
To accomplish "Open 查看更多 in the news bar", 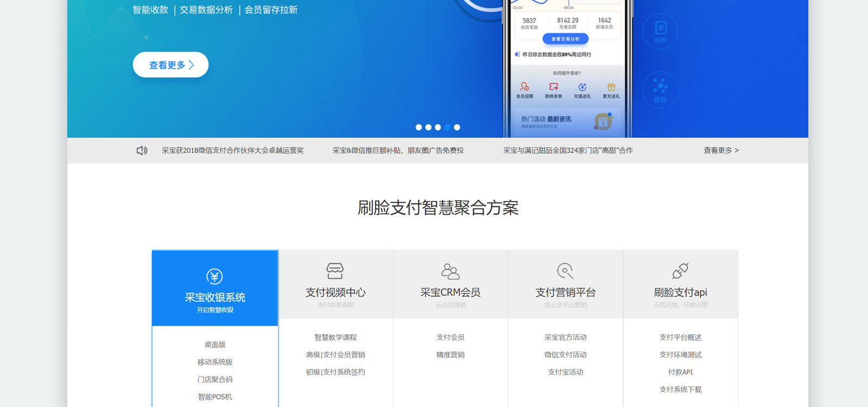I will click(x=721, y=150).
